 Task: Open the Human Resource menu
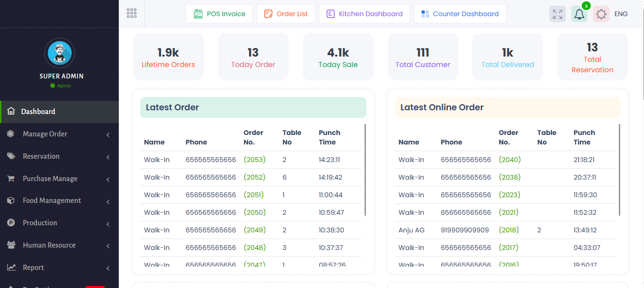(59, 245)
